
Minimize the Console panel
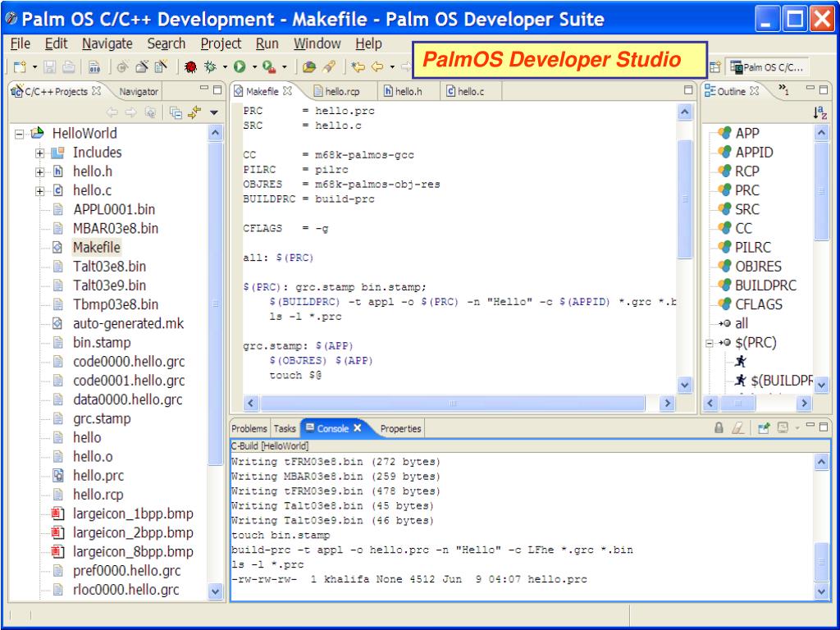click(810, 426)
